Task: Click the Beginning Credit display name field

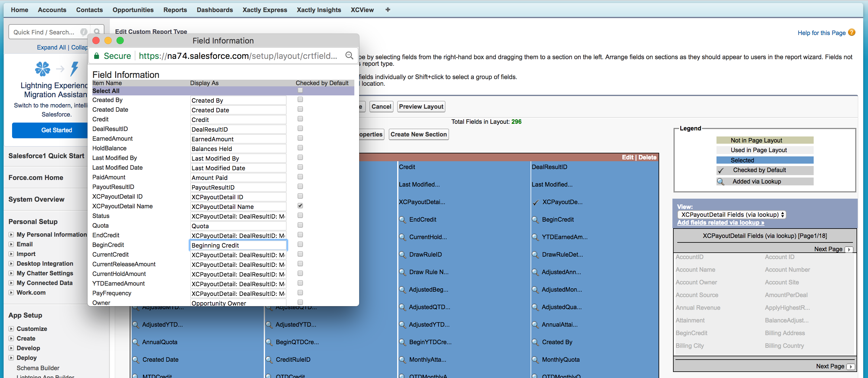Action: tap(238, 245)
